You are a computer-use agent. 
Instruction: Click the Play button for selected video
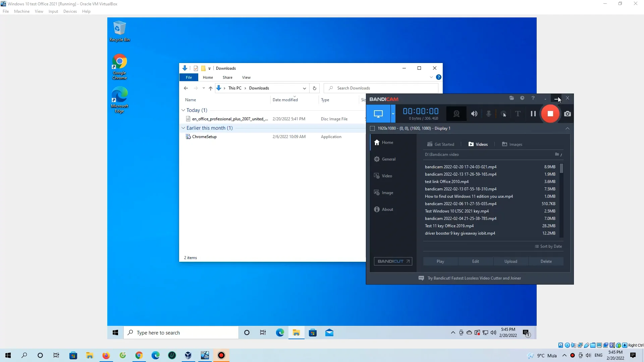point(440,261)
